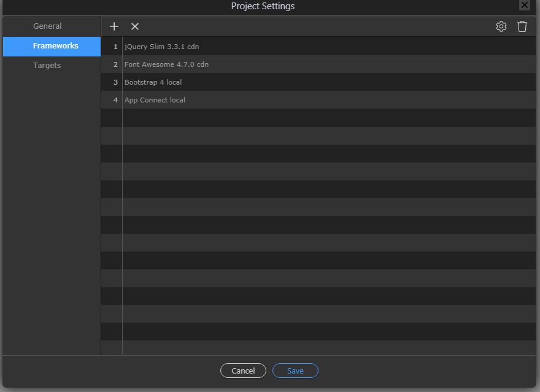Select App Connect local row
This screenshot has height=392, width=540.
[x=318, y=100]
